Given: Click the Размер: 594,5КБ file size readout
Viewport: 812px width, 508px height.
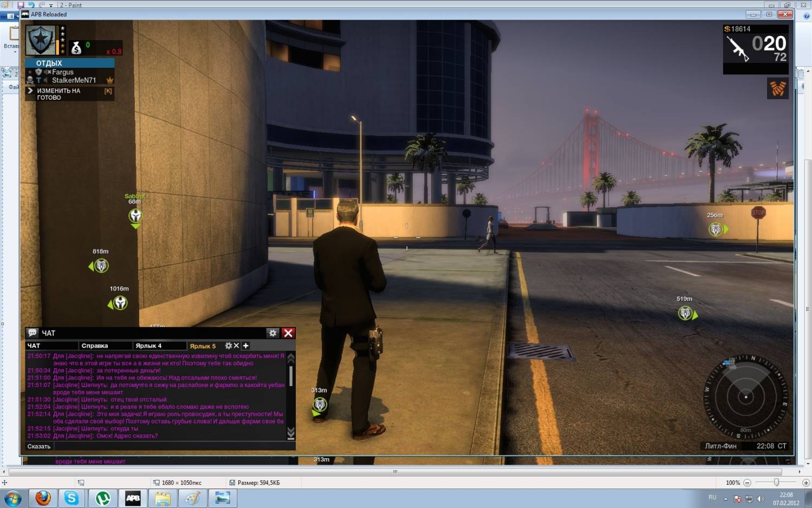Looking at the screenshot, I should click(258, 483).
